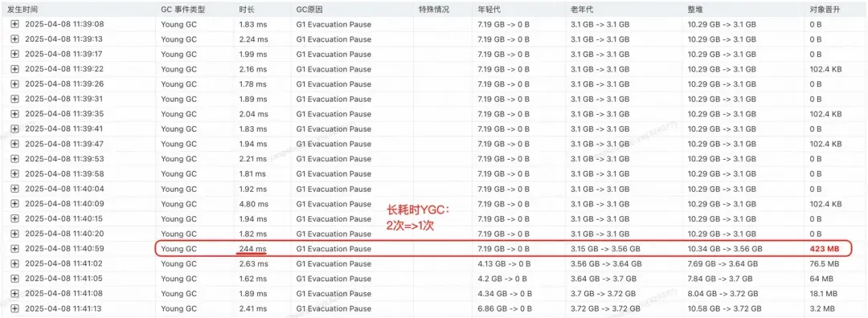Click the 4.2 GB -> 0 B young-gen cell
Image resolution: width=868 pixels, height=318 pixels.
coord(502,279)
